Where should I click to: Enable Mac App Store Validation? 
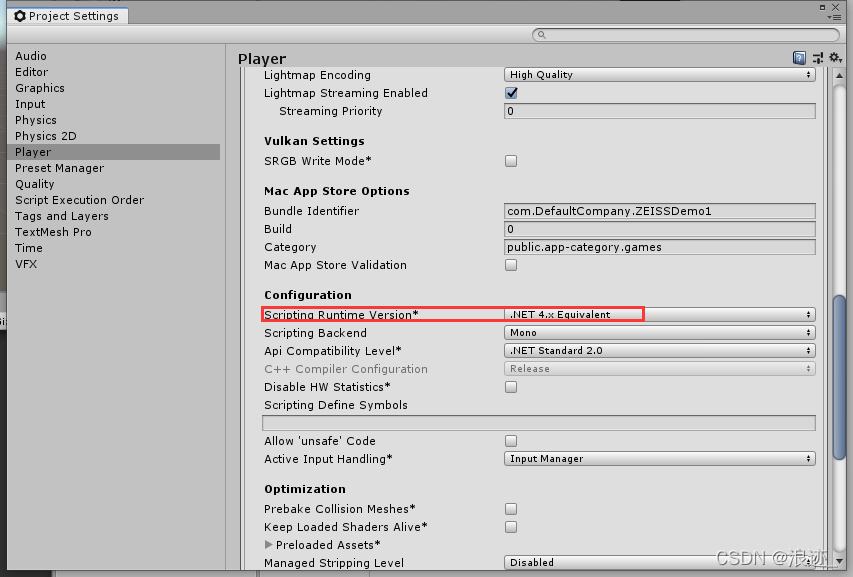[x=510, y=265]
